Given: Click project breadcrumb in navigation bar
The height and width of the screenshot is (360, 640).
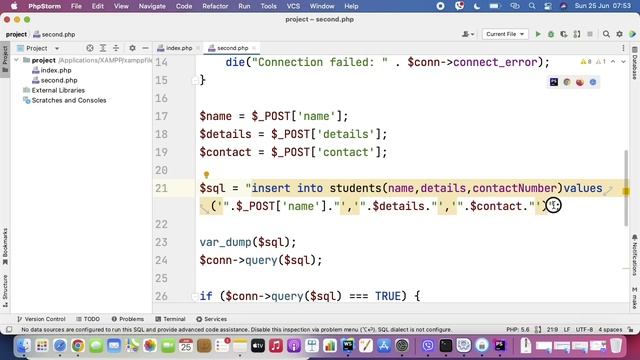Looking at the screenshot, I should pyautogui.click(x=16, y=35).
